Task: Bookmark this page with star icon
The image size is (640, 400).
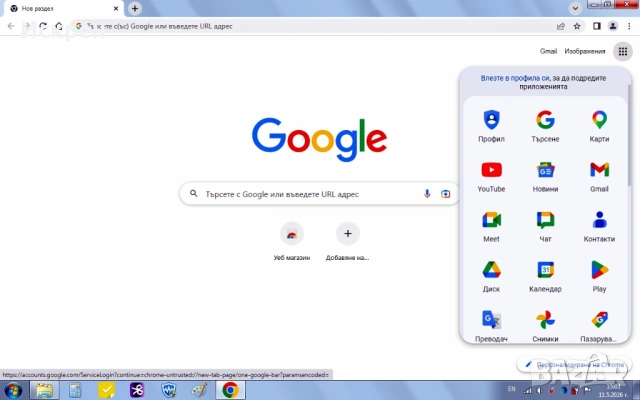Action: pos(577,26)
